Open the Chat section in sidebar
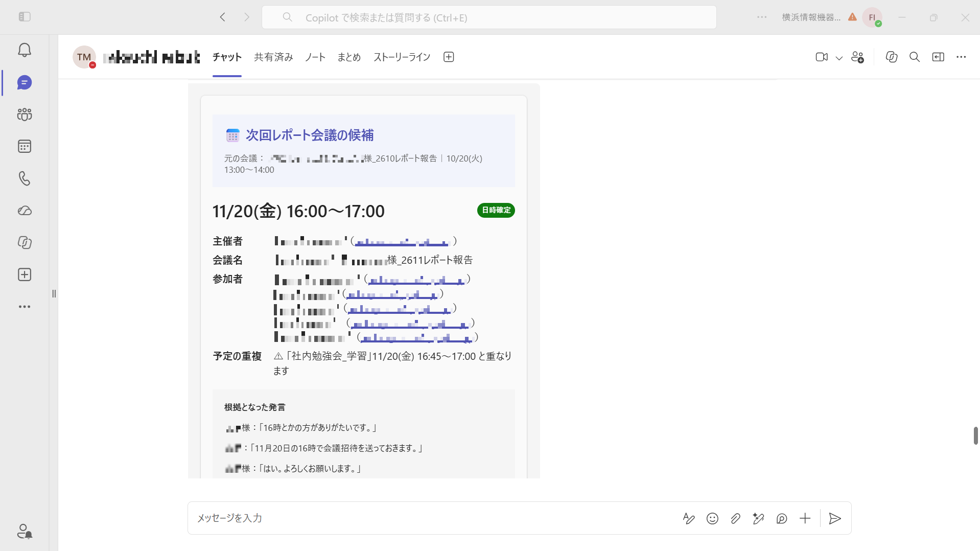The image size is (980, 551). pyautogui.click(x=25, y=82)
